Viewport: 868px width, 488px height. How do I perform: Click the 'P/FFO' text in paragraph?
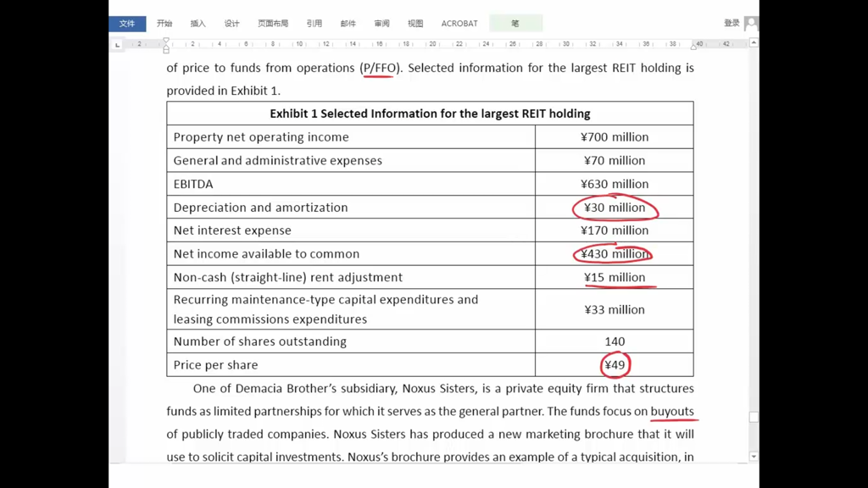380,68
